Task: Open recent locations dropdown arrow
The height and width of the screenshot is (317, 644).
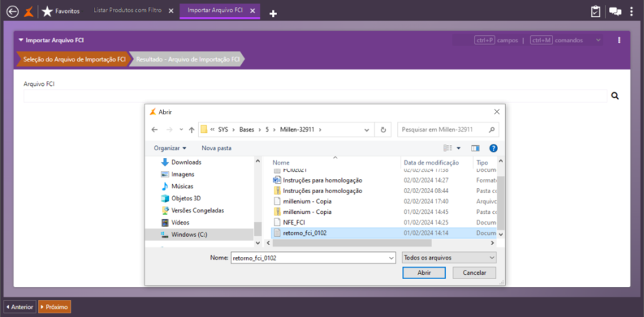Action: [x=181, y=130]
